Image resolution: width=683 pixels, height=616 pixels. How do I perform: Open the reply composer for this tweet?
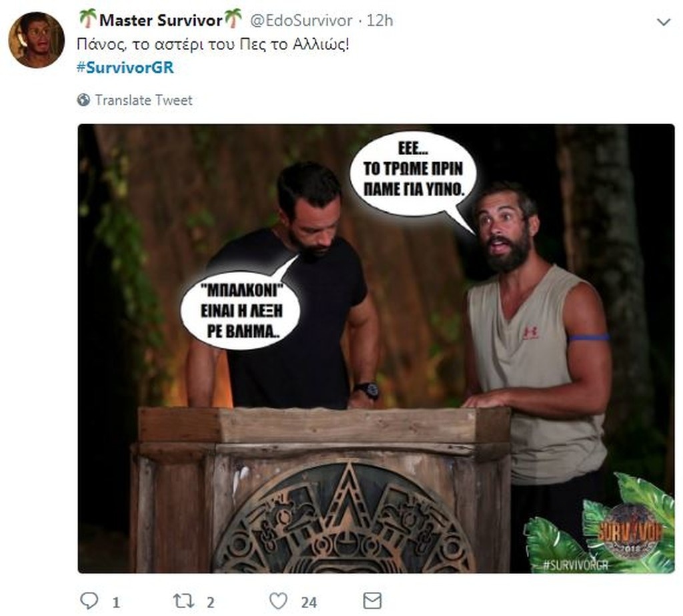pyautogui.click(x=91, y=600)
